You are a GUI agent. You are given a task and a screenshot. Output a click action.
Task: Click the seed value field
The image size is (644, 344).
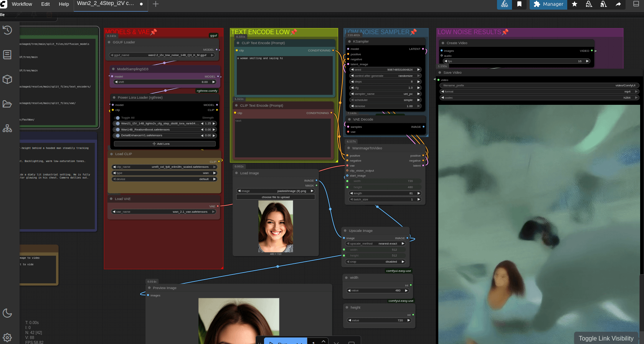tap(385, 70)
